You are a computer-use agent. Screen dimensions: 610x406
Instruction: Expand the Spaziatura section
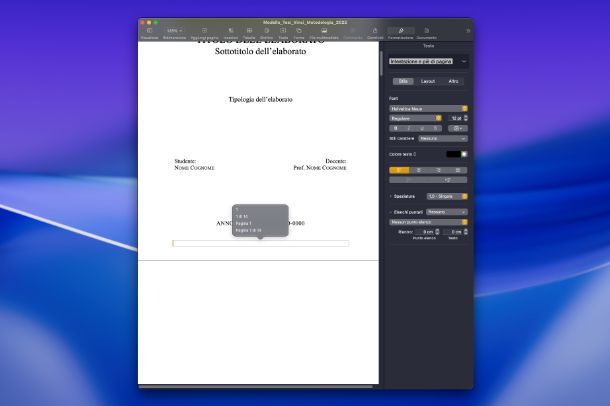tap(391, 196)
